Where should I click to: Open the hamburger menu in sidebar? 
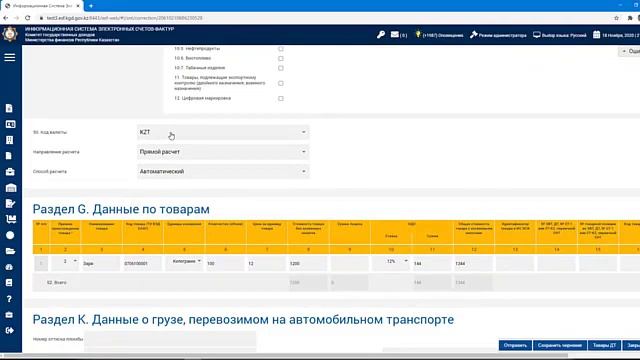10,58
